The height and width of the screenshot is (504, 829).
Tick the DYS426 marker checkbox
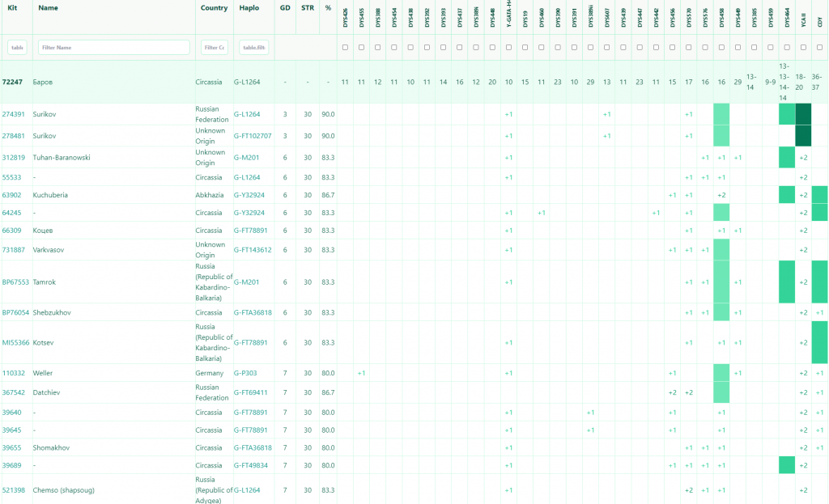[x=345, y=48]
